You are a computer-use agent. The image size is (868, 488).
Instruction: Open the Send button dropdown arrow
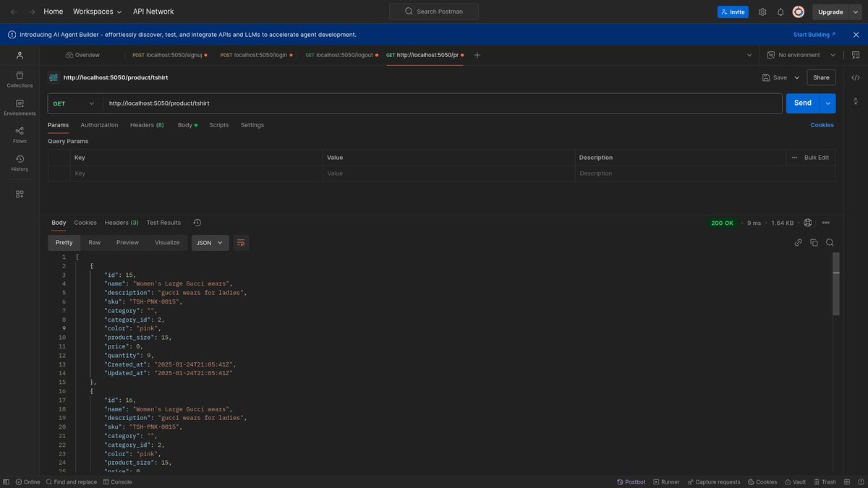(x=828, y=103)
